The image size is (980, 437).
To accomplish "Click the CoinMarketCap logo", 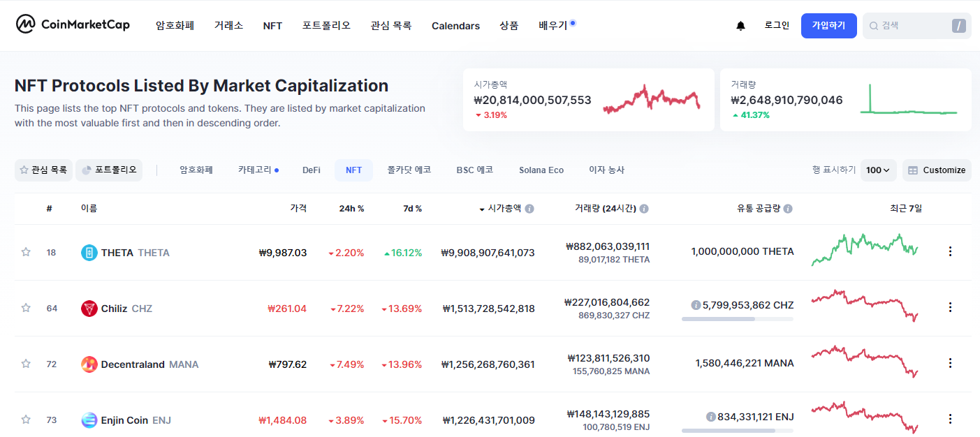I will pyautogui.click(x=73, y=24).
